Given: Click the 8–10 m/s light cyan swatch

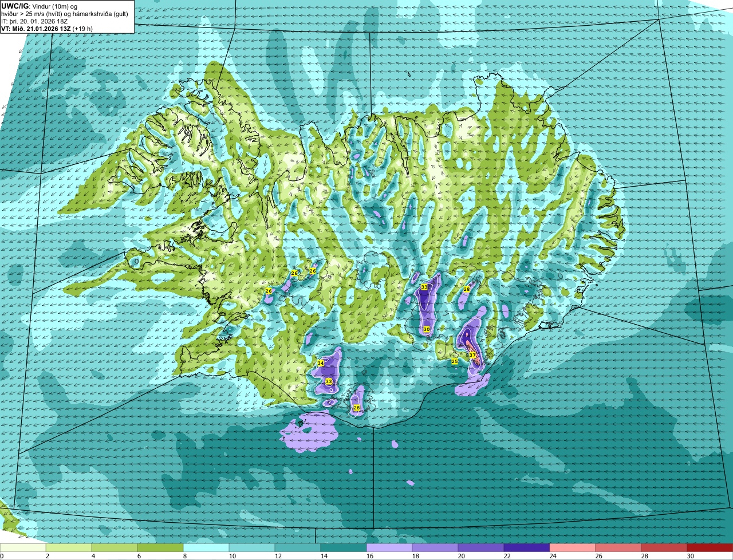Looking at the screenshot, I should click(x=206, y=548).
